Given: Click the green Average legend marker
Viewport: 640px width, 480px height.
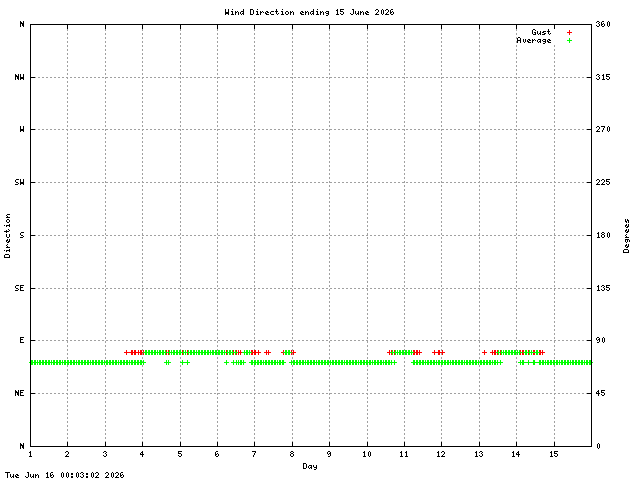Looking at the screenshot, I should pyautogui.click(x=569, y=40).
